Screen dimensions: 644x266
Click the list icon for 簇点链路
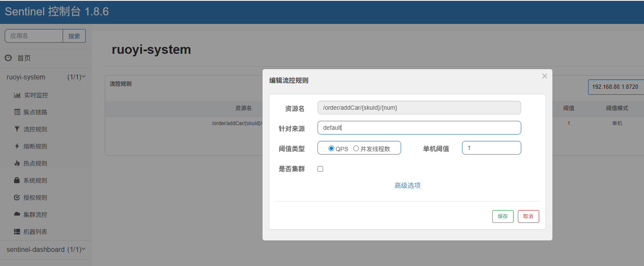[17, 112]
